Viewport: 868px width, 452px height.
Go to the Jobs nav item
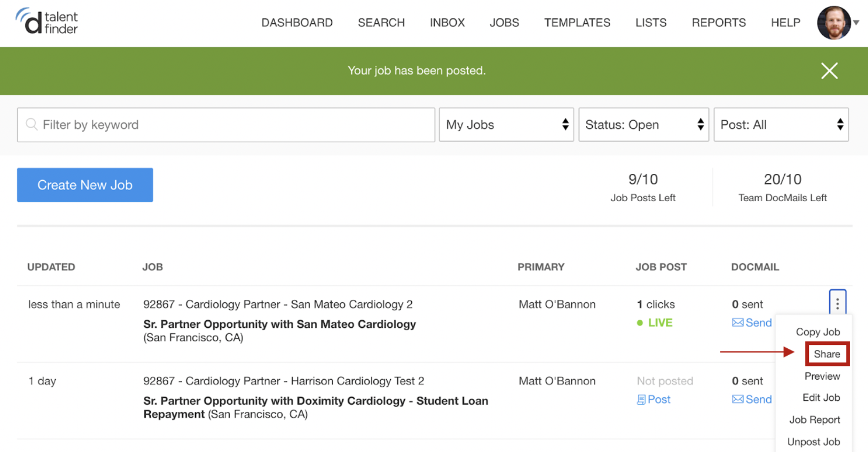[x=504, y=23]
